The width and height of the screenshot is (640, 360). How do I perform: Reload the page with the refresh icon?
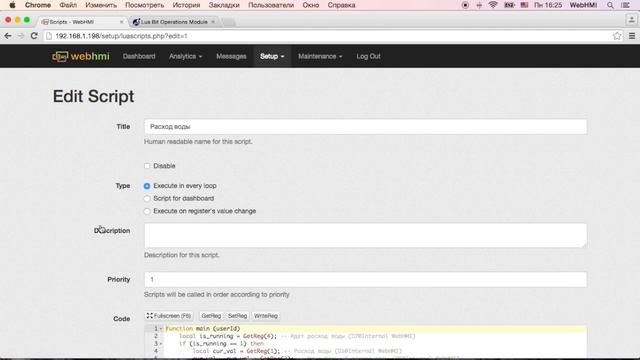(x=34, y=36)
